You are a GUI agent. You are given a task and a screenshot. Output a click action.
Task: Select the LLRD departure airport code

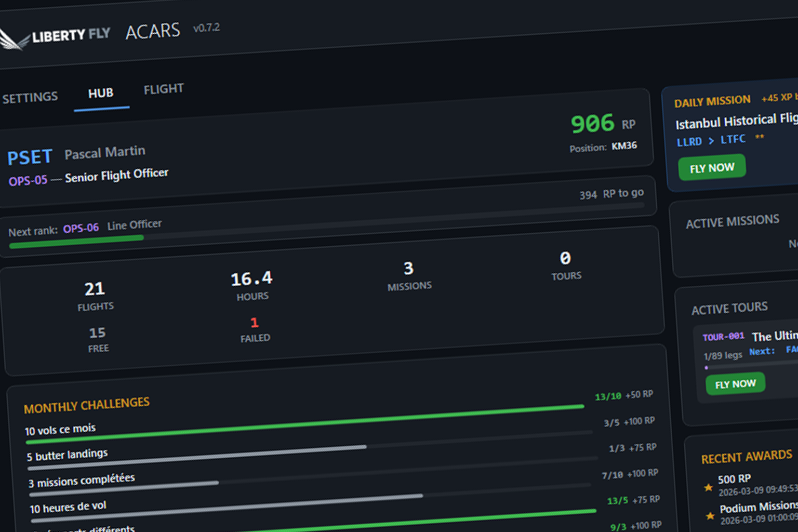click(689, 141)
